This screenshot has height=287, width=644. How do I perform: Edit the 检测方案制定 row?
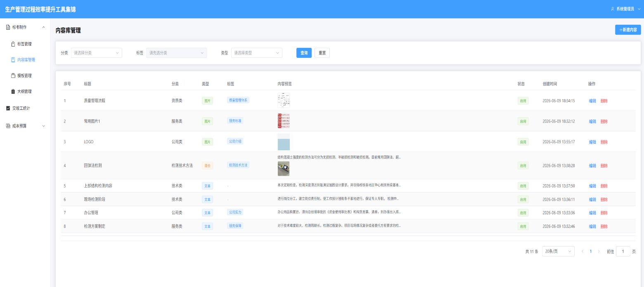pos(592,226)
